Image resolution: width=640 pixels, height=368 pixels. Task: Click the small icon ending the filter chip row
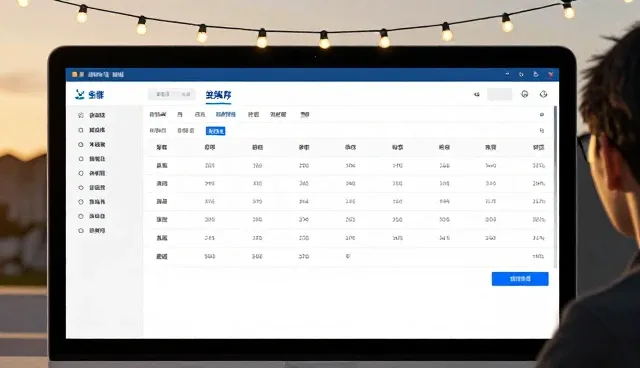click(x=542, y=131)
